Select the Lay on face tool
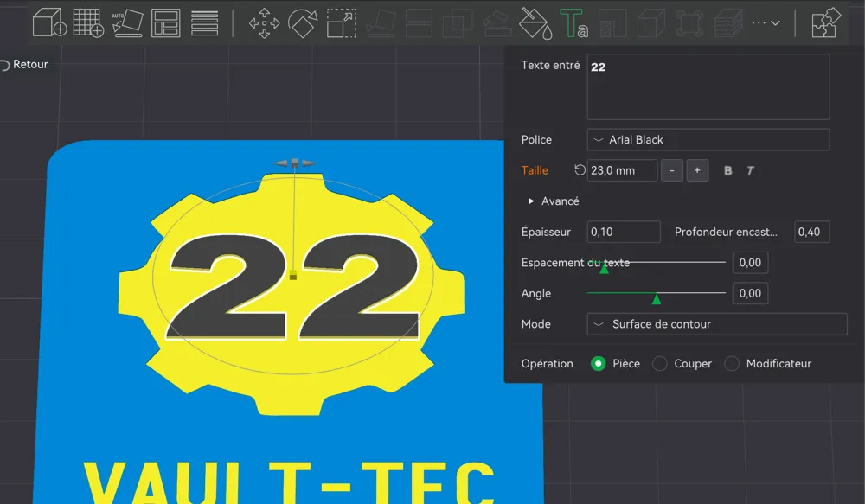The image size is (865, 504). 381,23
